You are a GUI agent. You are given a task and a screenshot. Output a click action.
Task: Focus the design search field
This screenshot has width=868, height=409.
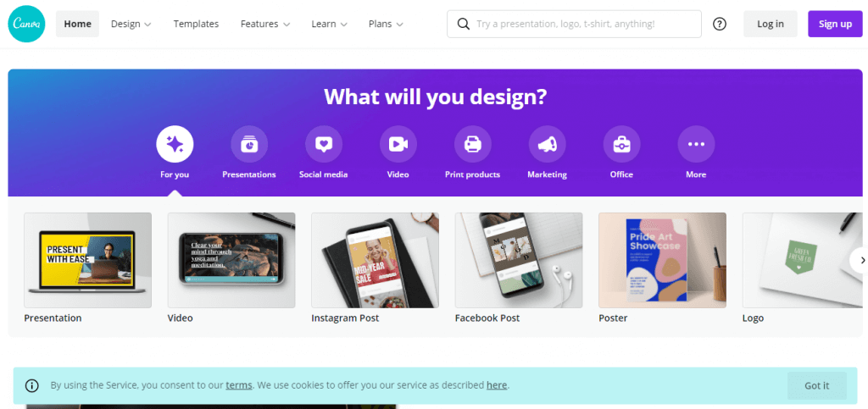coord(574,24)
